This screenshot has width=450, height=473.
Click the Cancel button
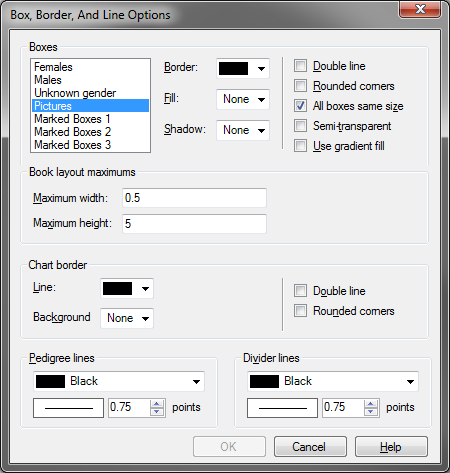(x=310, y=447)
